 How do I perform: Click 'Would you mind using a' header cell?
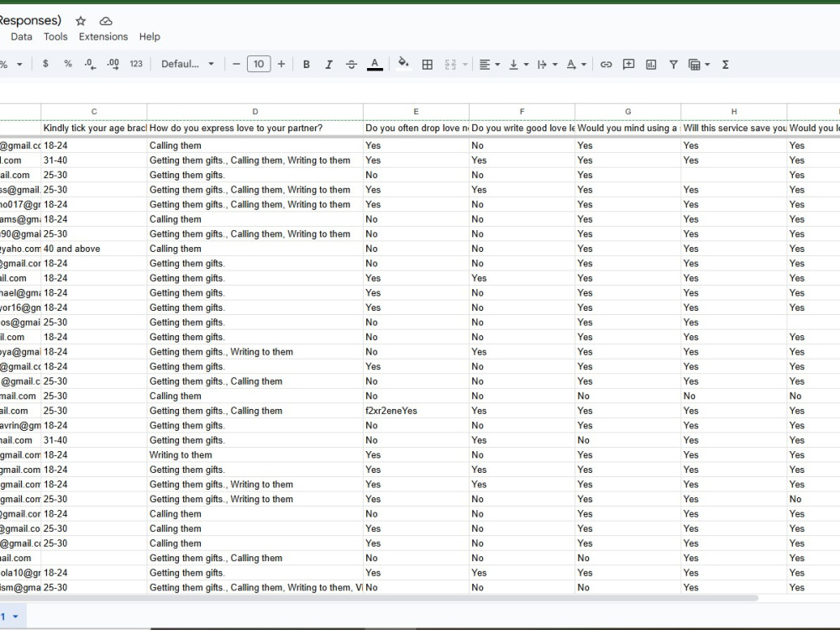pos(627,128)
